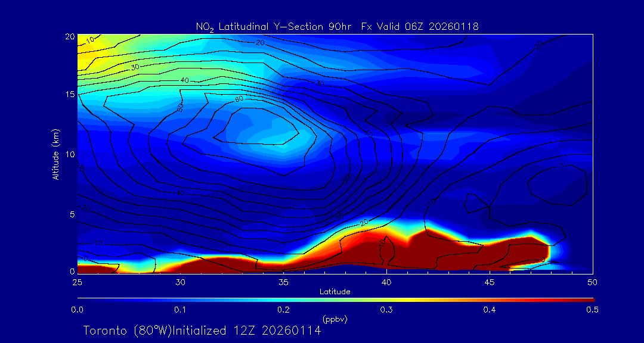Click the altitude axis tick label 5
This screenshot has height=343, width=644.
pyautogui.click(x=72, y=214)
